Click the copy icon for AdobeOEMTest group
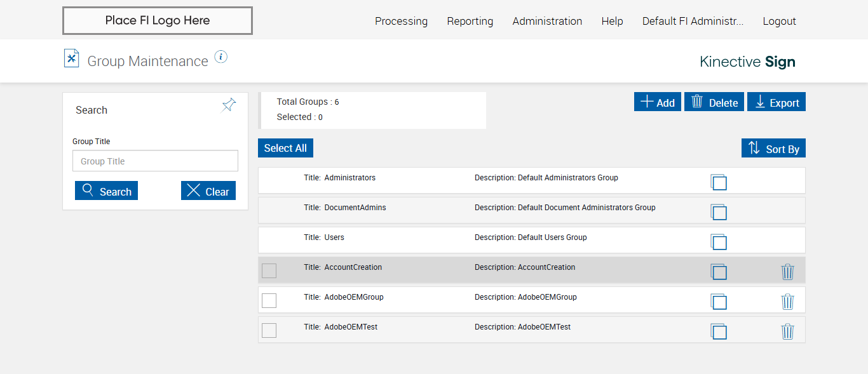This screenshot has height=374, width=868. pyautogui.click(x=719, y=331)
